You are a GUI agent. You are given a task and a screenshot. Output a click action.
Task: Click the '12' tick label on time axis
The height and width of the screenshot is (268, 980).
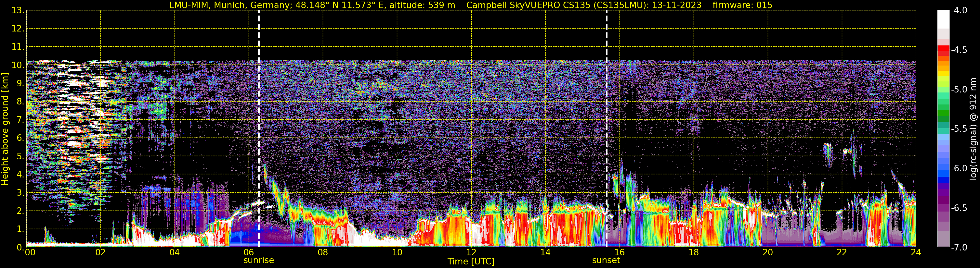pyautogui.click(x=471, y=252)
